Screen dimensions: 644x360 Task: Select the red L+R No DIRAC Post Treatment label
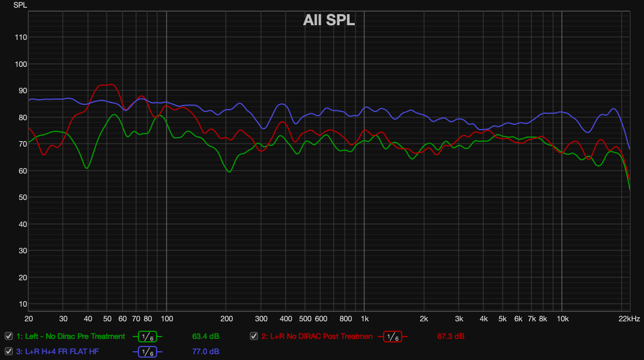pos(317,337)
